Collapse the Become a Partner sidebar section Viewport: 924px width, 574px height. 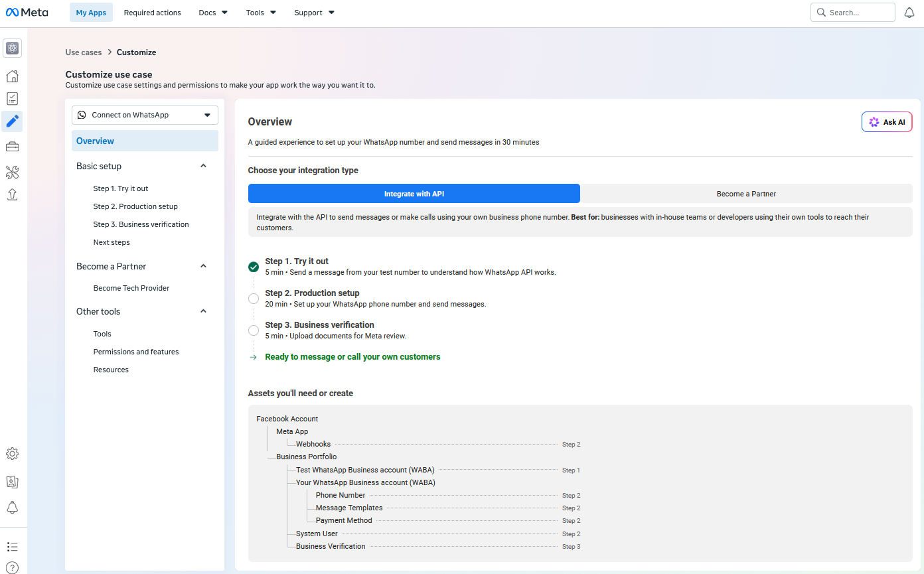click(204, 266)
